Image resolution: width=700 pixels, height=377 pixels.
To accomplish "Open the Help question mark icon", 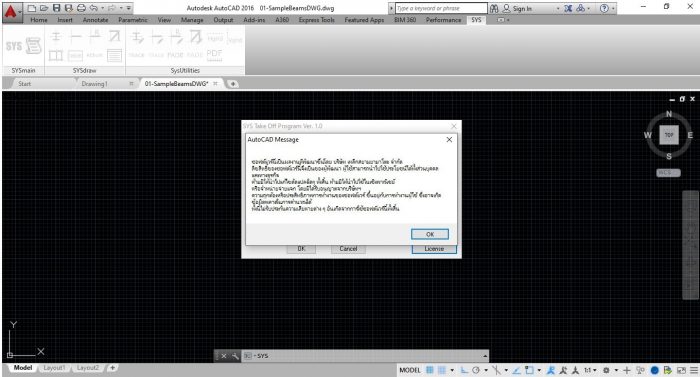I will 604,8.
